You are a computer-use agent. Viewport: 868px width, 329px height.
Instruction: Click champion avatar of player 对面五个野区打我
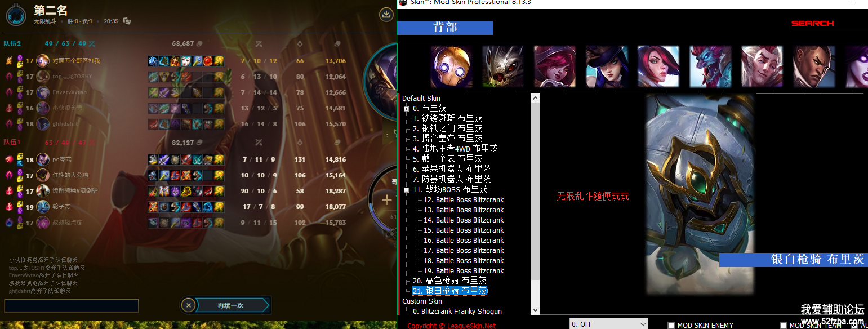click(43, 61)
